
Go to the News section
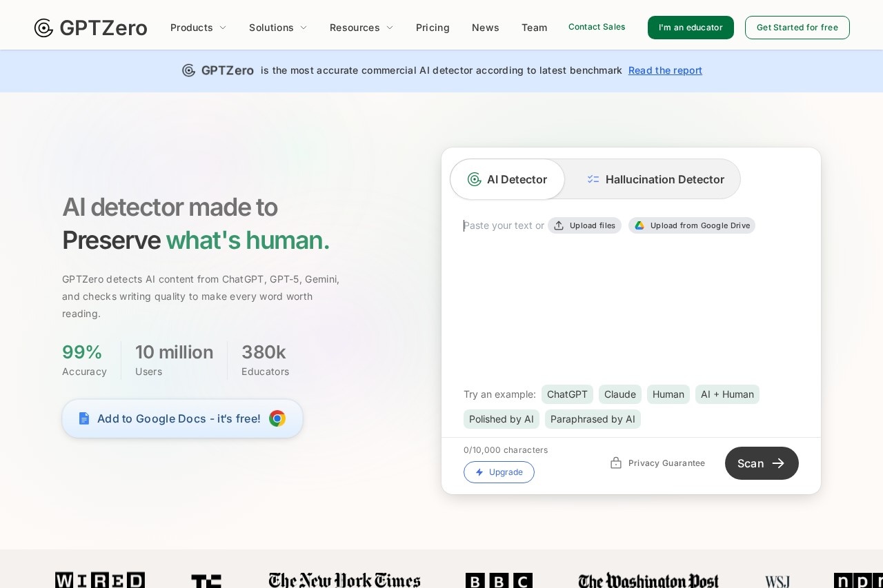pyautogui.click(x=485, y=28)
